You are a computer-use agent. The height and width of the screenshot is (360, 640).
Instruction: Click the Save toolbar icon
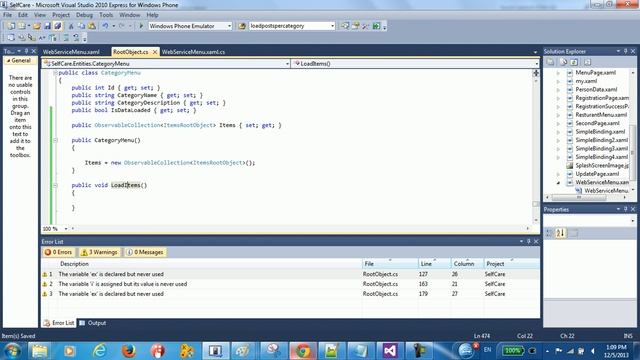47,26
